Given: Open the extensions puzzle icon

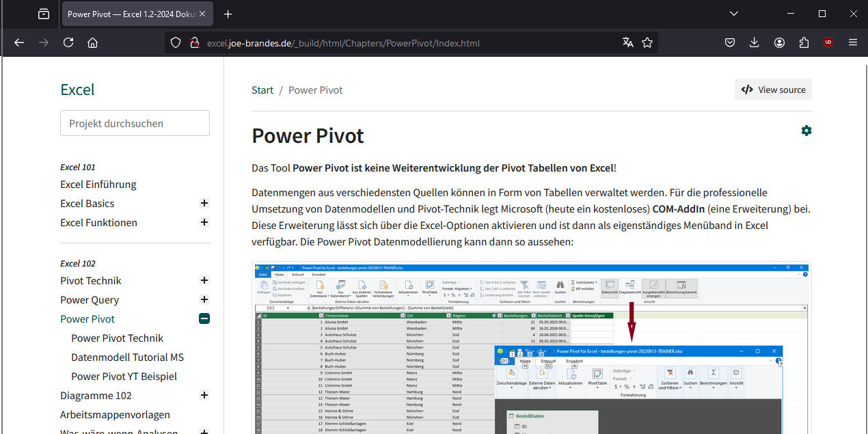Looking at the screenshot, I should coord(804,42).
